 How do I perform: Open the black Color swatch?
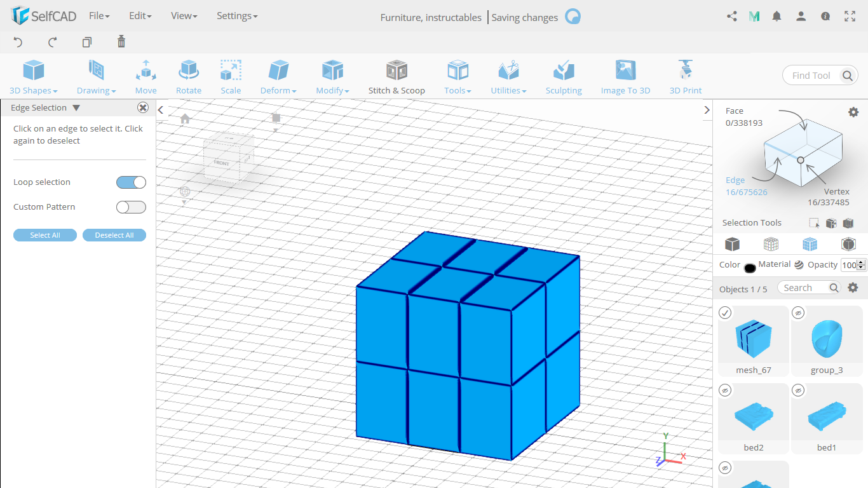(x=750, y=268)
